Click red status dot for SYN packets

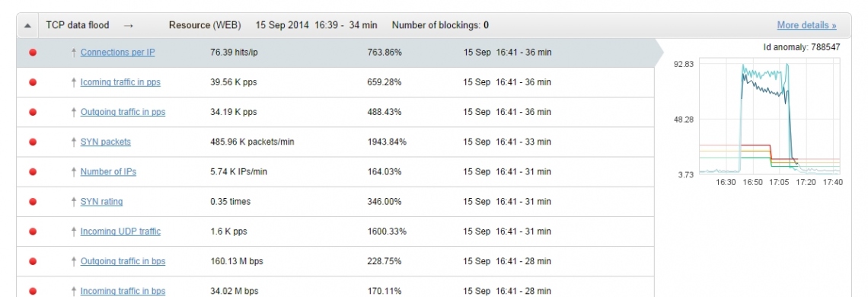point(33,142)
